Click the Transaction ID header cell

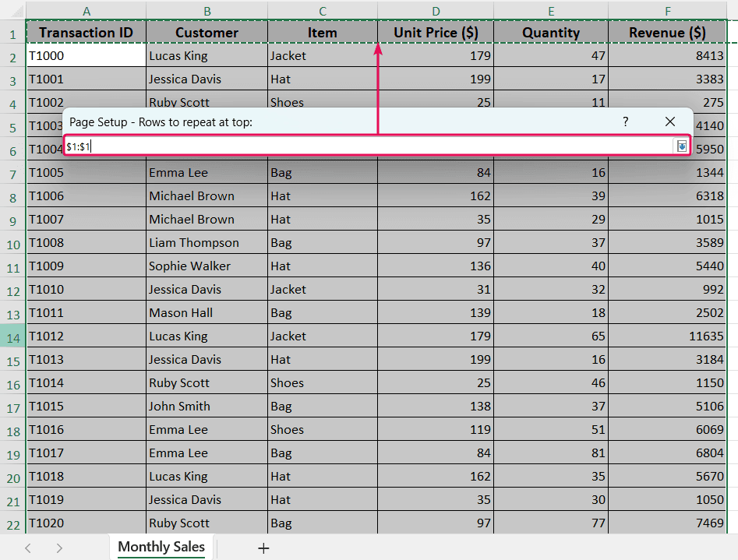87,33
